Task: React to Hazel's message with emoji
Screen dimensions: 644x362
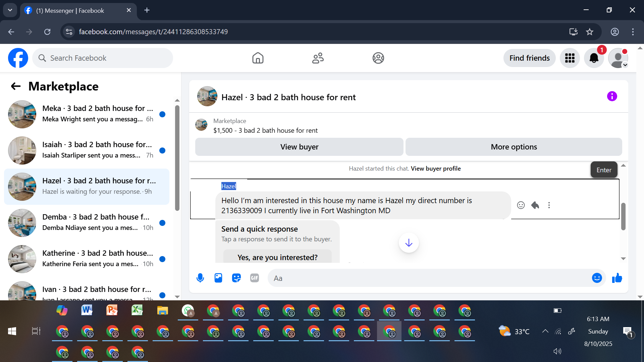Action: (x=521, y=205)
